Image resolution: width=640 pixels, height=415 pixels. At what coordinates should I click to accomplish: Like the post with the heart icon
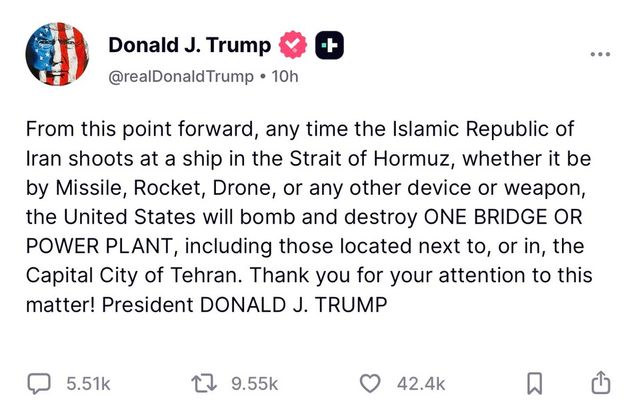click(x=370, y=384)
